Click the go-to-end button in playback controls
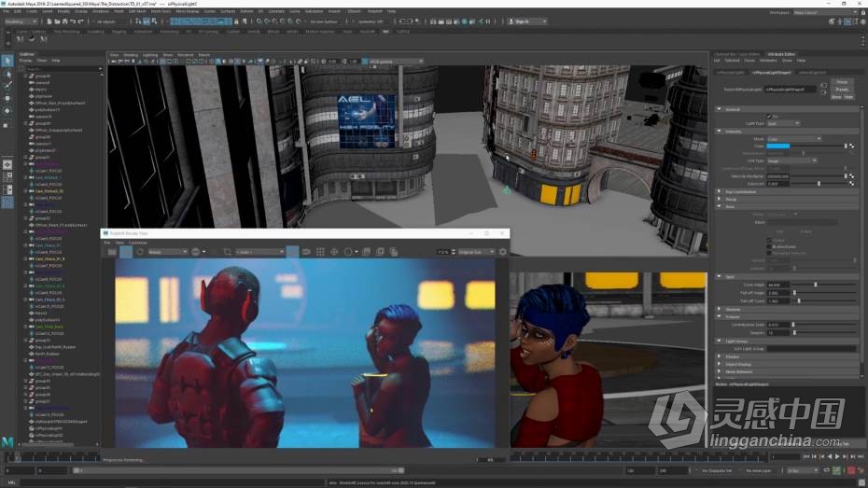Image resolution: width=868 pixels, height=488 pixels. click(x=861, y=456)
